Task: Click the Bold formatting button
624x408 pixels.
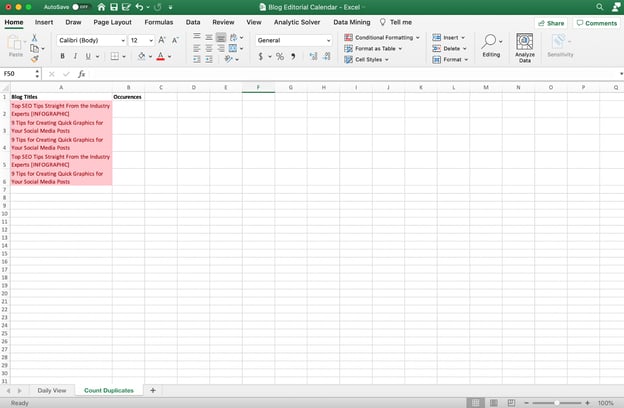Action: point(62,57)
